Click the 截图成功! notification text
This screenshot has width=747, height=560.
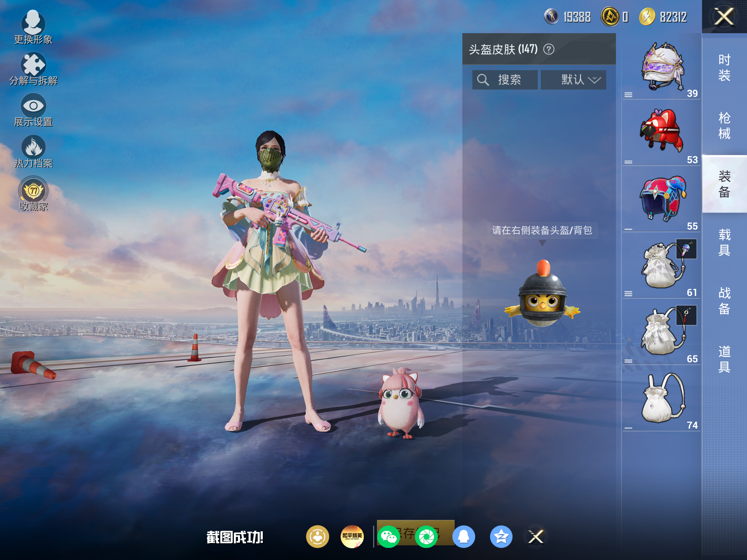235,537
